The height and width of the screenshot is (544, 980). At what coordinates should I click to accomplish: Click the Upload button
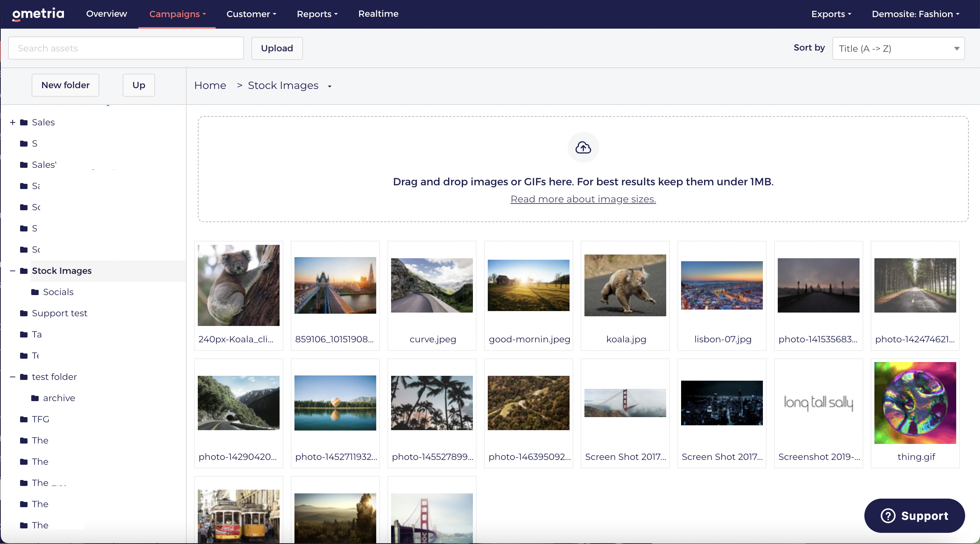tap(277, 48)
